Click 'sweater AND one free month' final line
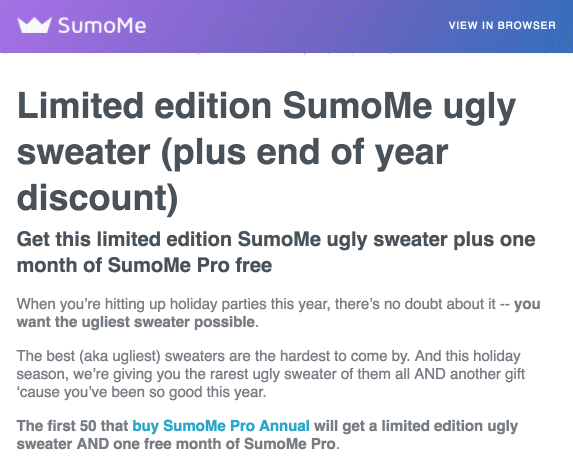The image size is (573, 474). [x=177, y=444]
